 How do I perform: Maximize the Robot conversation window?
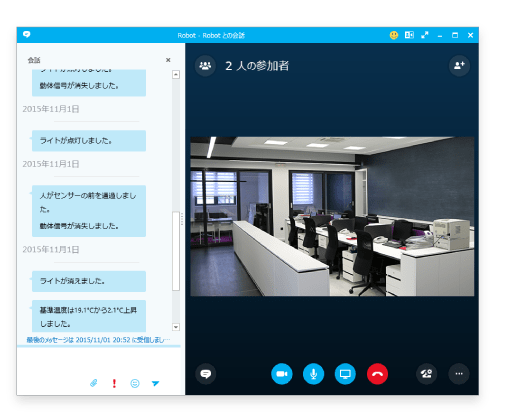(x=455, y=35)
